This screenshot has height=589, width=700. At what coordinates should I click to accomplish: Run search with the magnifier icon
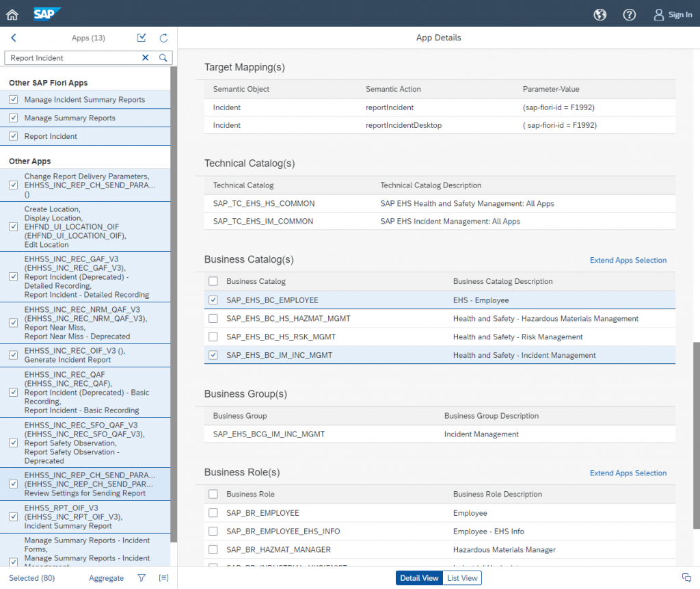click(x=163, y=57)
